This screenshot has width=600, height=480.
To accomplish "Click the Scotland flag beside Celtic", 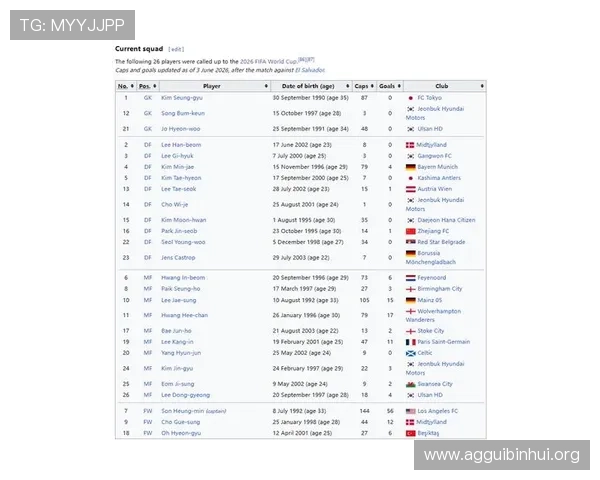I will click(411, 353).
